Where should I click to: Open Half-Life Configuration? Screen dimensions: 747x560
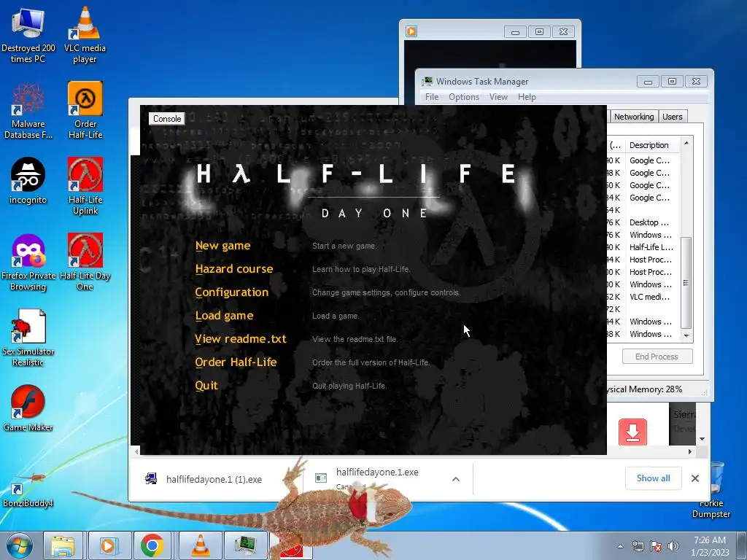click(231, 292)
